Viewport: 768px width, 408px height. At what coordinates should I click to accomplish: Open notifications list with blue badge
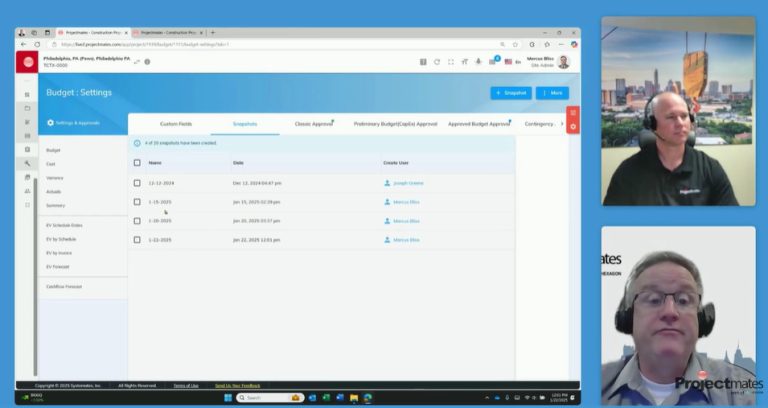pos(493,61)
